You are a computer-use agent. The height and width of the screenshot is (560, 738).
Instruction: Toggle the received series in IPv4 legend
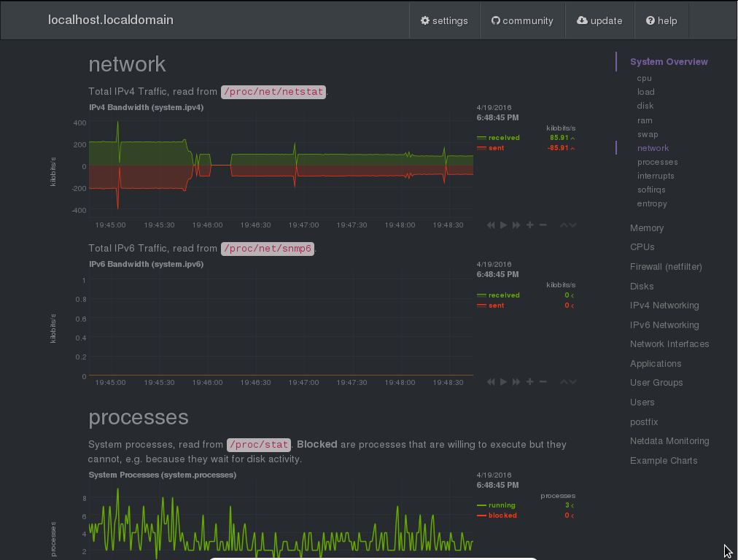(x=504, y=138)
